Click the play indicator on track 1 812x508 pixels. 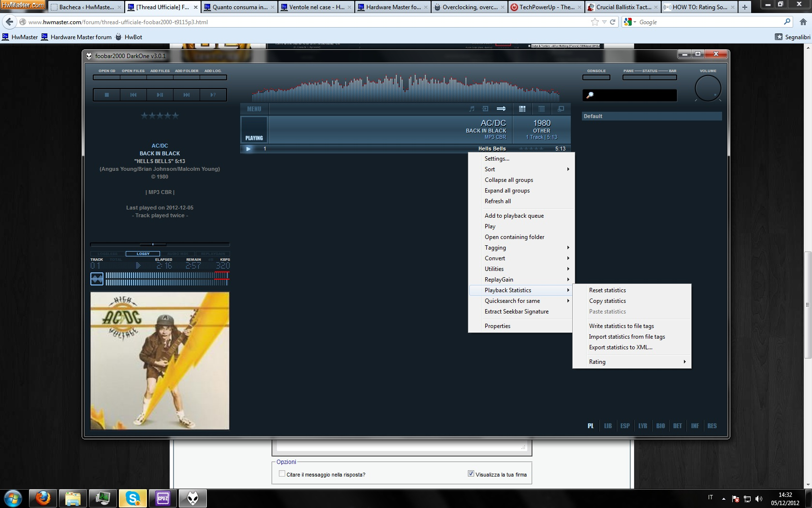(248, 149)
